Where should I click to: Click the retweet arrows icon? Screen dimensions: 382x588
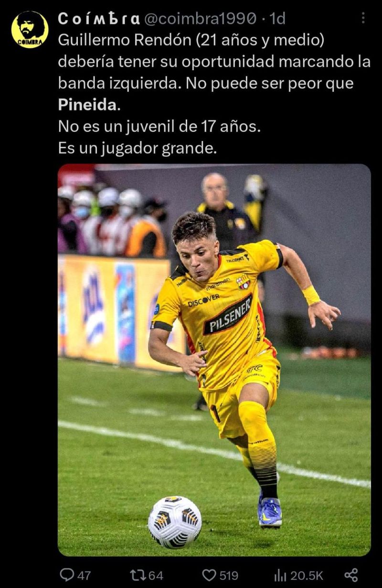click(138, 575)
